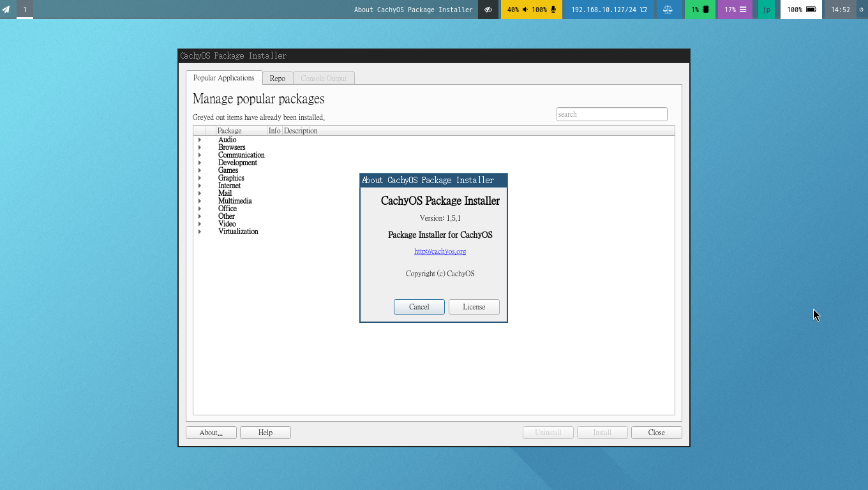Viewport: 868px width, 490px height.
Task: Expand the Office category
Action: click(x=200, y=209)
